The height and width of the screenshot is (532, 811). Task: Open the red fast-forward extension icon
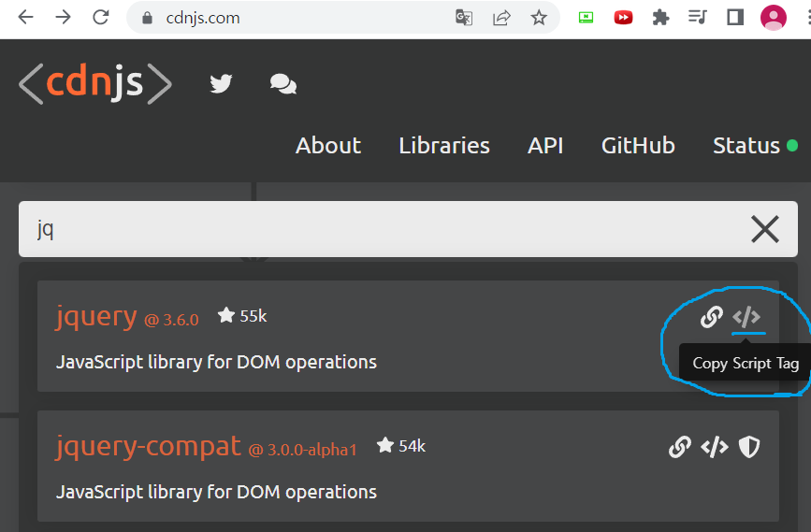pyautogui.click(x=623, y=18)
